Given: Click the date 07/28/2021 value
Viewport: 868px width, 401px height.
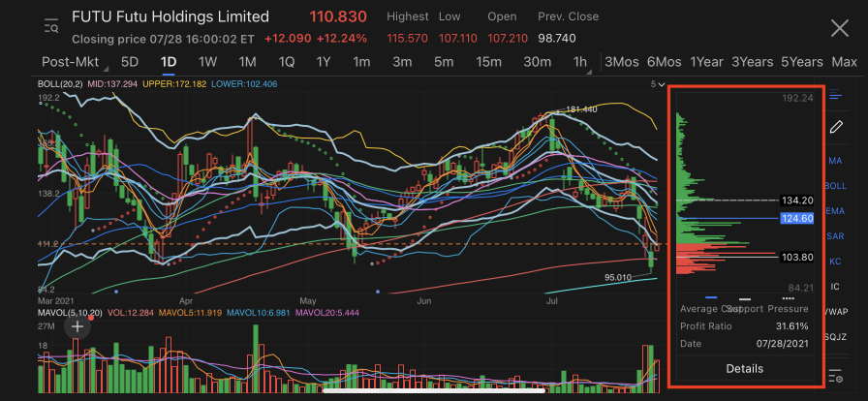Looking at the screenshot, I should pos(782,344).
